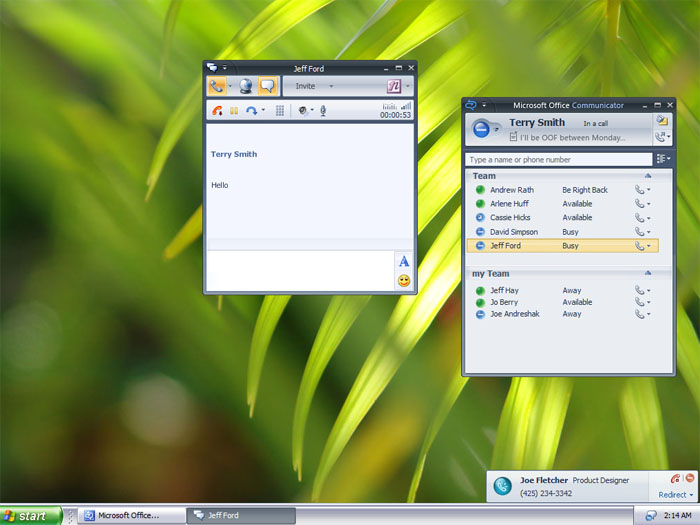The height and width of the screenshot is (525, 700).
Task: Open the emoticon smiley picker
Action: point(404,281)
